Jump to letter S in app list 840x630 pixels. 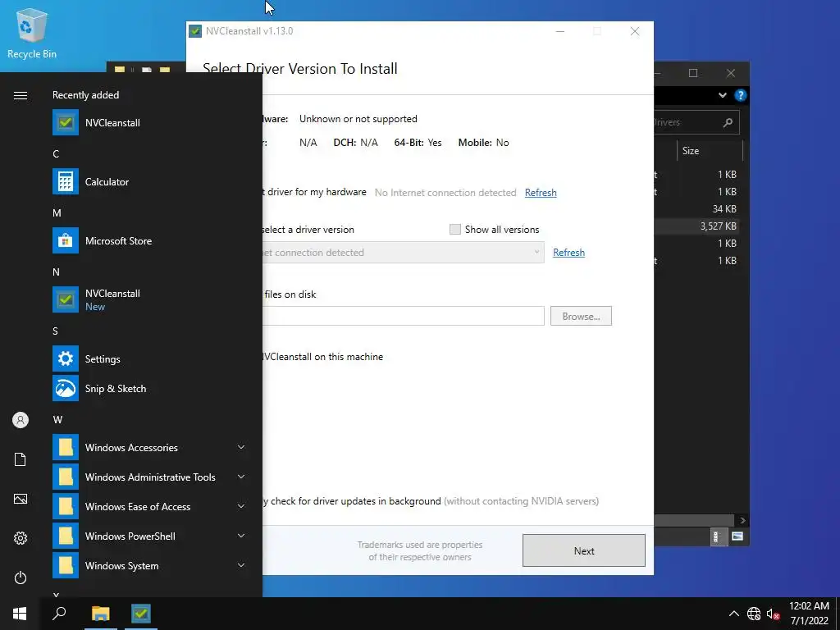pyautogui.click(x=55, y=331)
